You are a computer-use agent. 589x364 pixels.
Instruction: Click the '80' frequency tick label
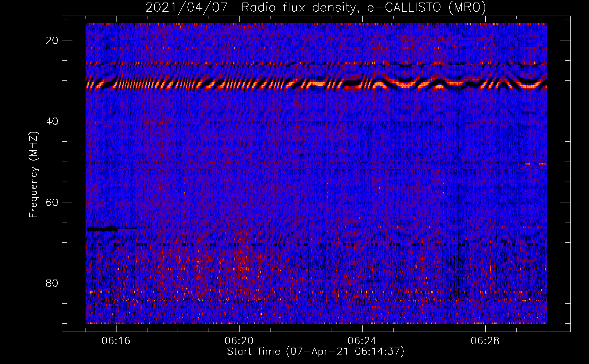pos(52,283)
